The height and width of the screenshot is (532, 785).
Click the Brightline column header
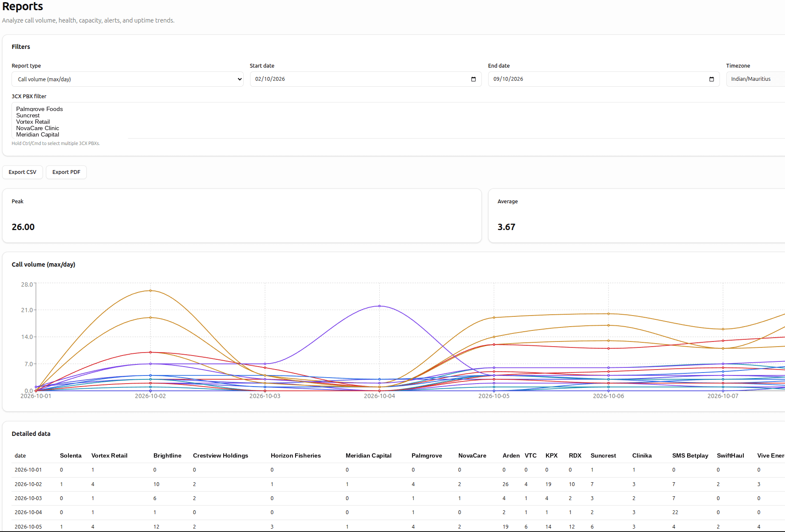168,455
